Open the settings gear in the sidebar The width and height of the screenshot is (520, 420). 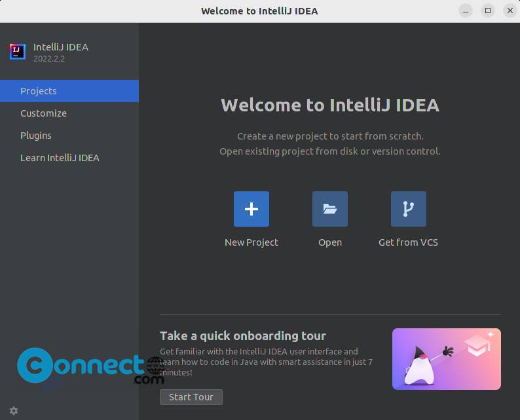pyautogui.click(x=14, y=411)
